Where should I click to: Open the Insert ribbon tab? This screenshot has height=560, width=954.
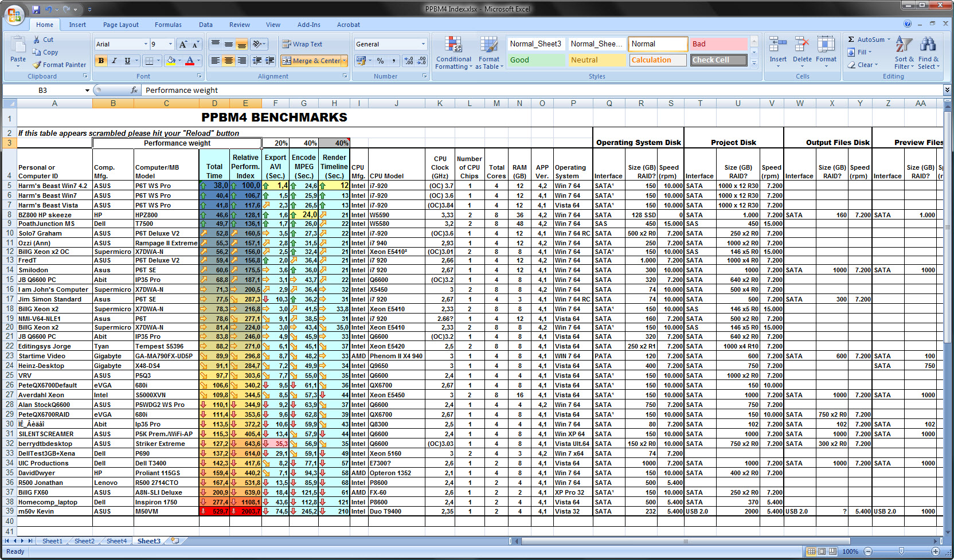(x=77, y=25)
